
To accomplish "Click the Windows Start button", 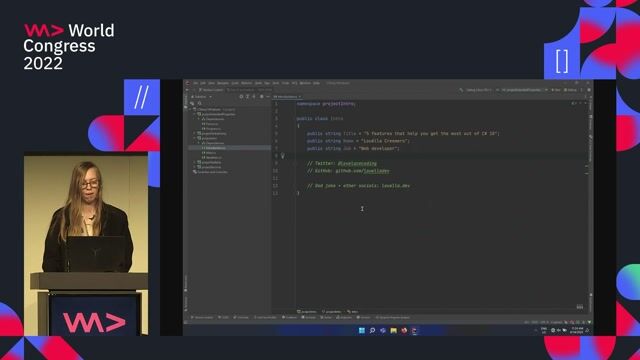I will point(362,331).
